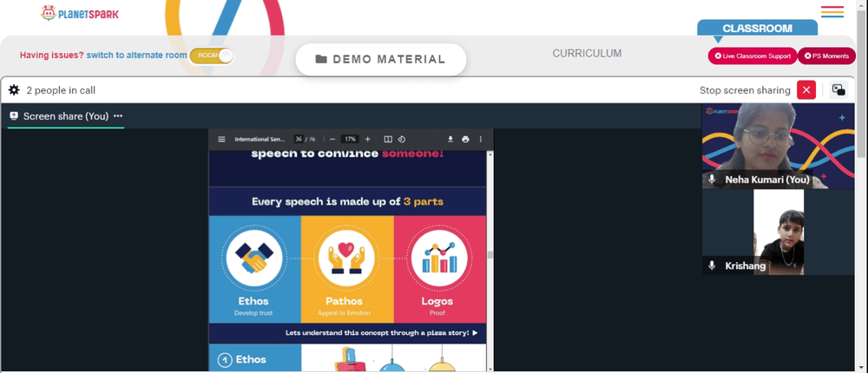Image resolution: width=868 pixels, height=373 pixels.
Task: Open the hamburger menu at top right
Action: (832, 11)
